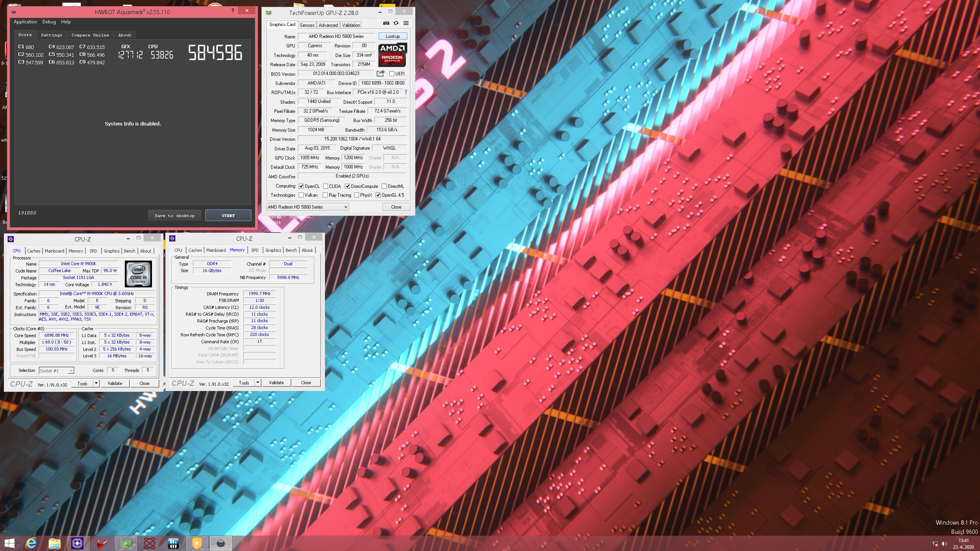Screen dimensions: 980x551
Task: Open the SPD tab in right CPU-Z window
Action: 255,250
